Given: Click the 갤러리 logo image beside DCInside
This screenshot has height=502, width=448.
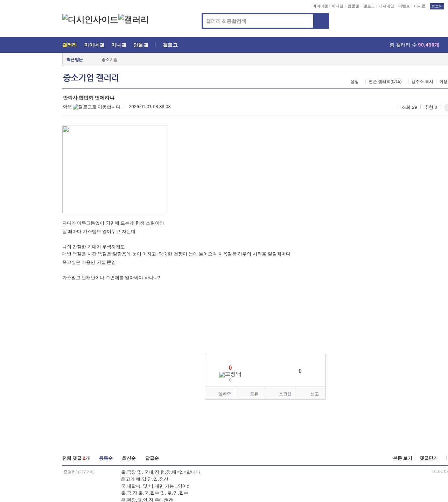Looking at the screenshot, I should pyautogui.click(x=134, y=20).
